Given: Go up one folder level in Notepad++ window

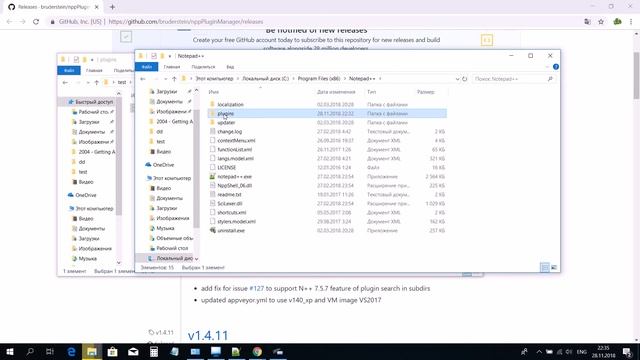Looking at the screenshot, I should click(174, 79).
